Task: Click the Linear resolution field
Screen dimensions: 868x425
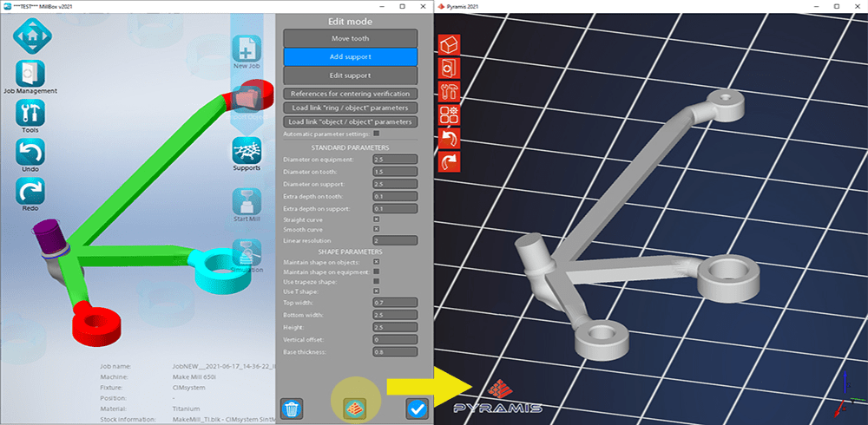Action: [x=395, y=241]
